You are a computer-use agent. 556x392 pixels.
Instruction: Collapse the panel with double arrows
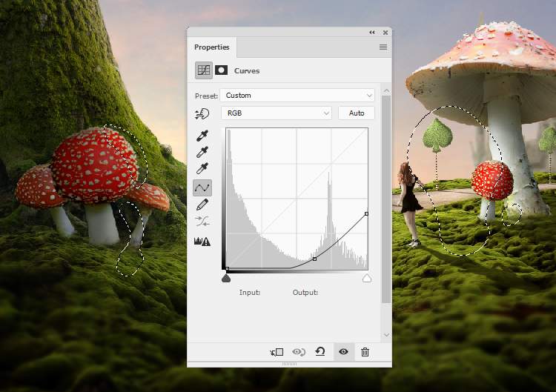pos(372,33)
